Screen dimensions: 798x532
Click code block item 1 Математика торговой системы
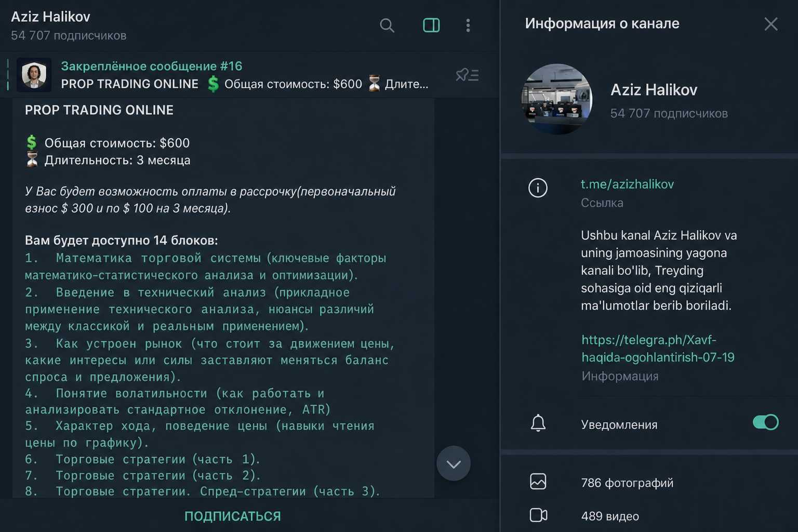click(x=206, y=267)
